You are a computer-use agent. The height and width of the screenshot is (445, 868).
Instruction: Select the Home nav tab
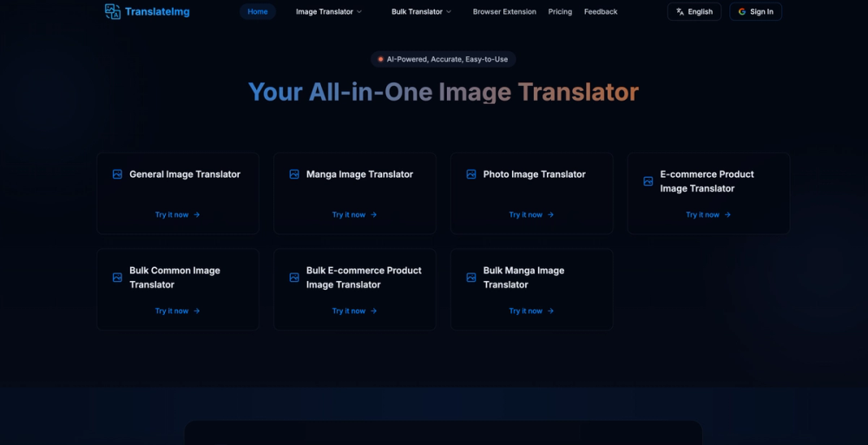(258, 11)
